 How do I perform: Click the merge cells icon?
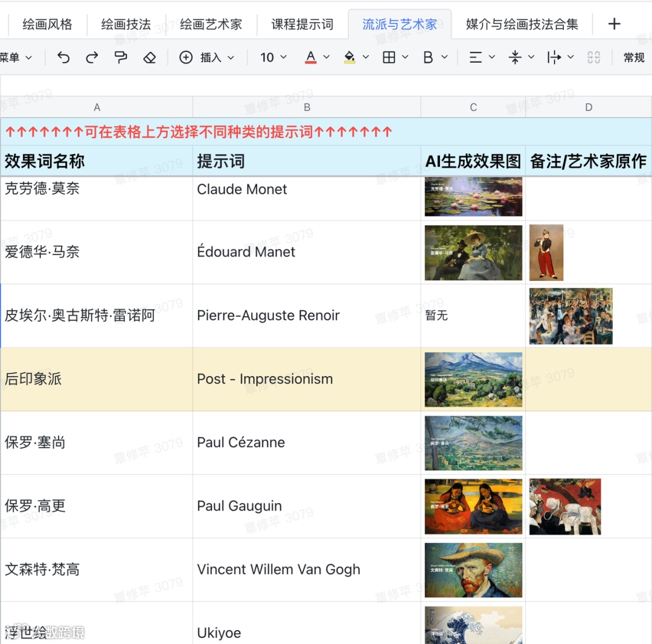(x=593, y=57)
